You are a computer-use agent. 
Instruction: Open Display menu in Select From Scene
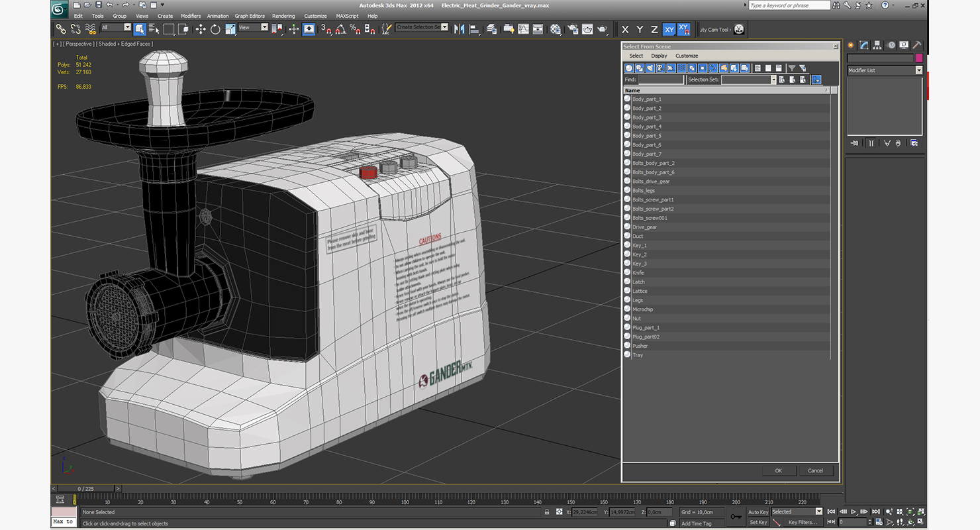coord(659,56)
